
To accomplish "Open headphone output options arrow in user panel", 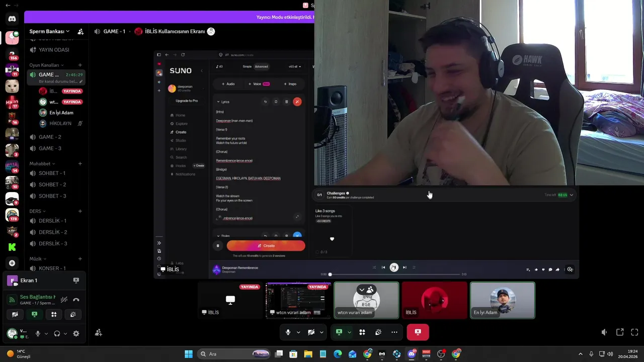I will [65, 333].
